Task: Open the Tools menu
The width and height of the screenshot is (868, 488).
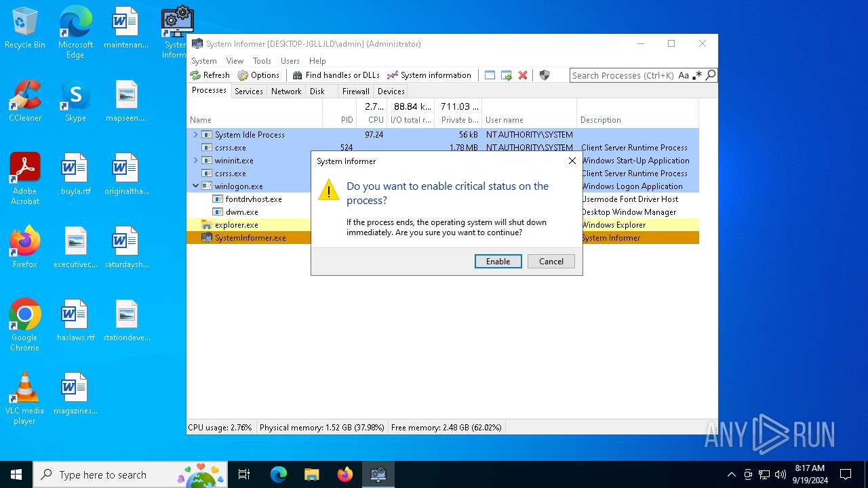Action: [262, 61]
